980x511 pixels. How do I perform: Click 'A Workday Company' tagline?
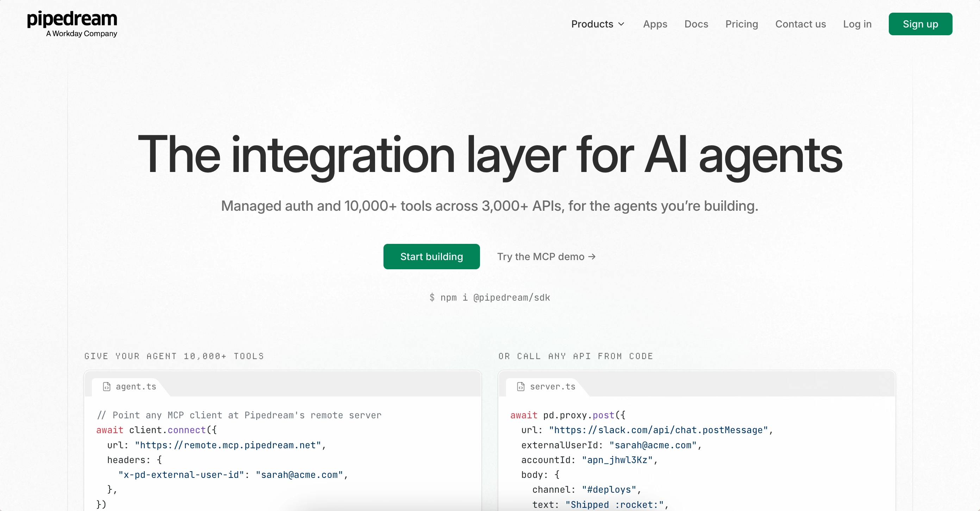pyautogui.click(x=82, y=33)
